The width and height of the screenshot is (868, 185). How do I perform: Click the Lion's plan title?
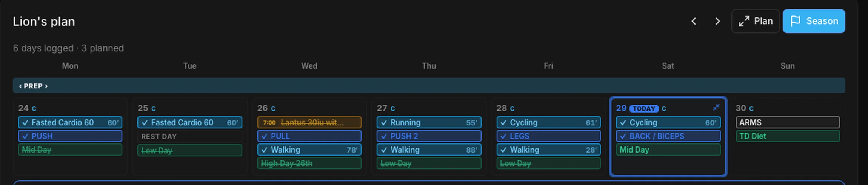click(44, 21)
